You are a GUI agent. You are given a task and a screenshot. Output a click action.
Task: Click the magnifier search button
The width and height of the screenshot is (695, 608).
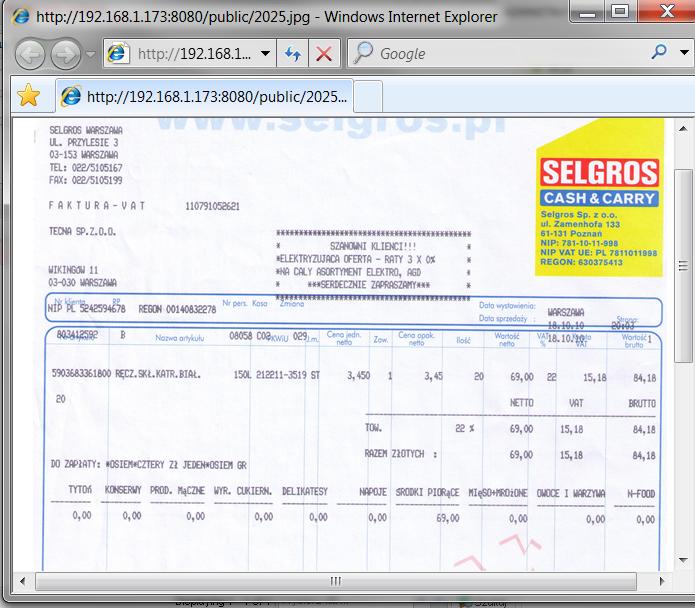(x=659, y=52)
